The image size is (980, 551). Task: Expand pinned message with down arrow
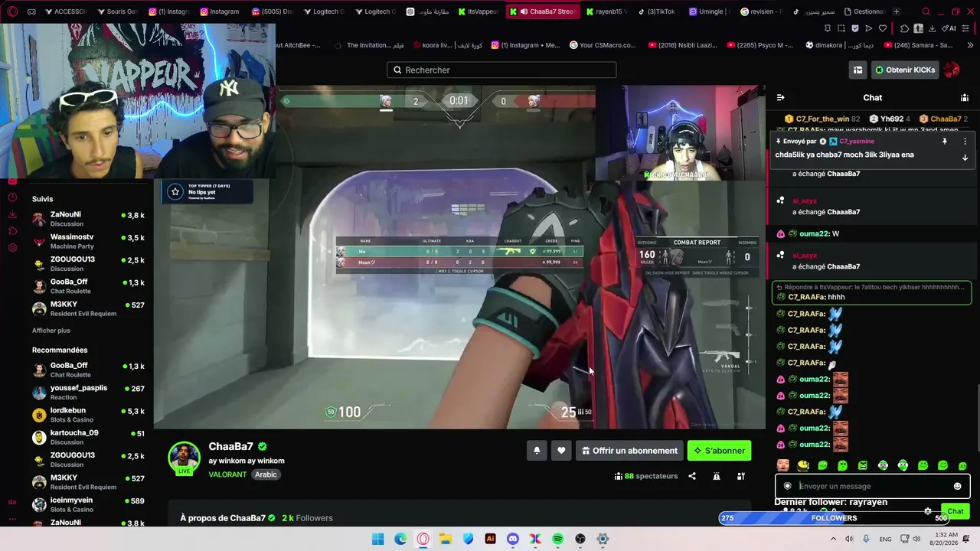(x=965, y=158)
